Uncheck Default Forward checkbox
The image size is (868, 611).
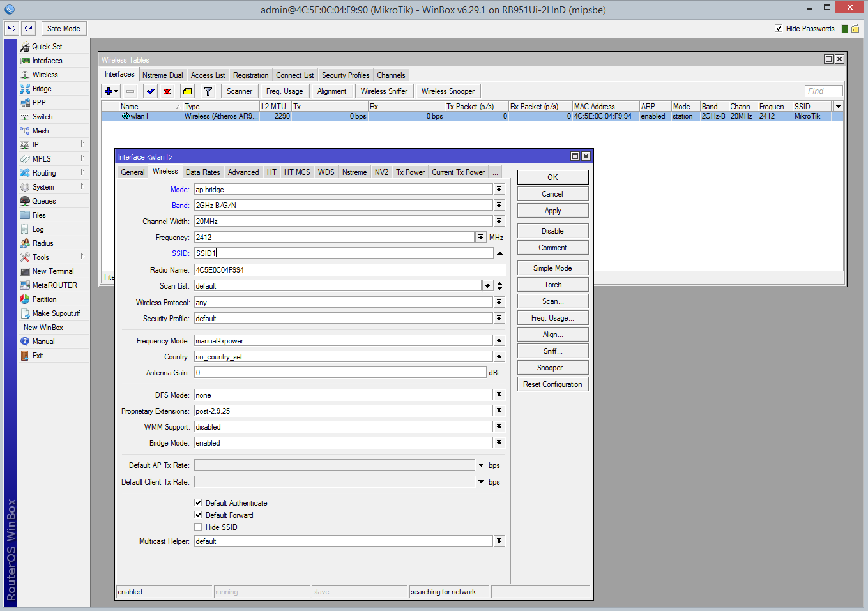point(198,515)
